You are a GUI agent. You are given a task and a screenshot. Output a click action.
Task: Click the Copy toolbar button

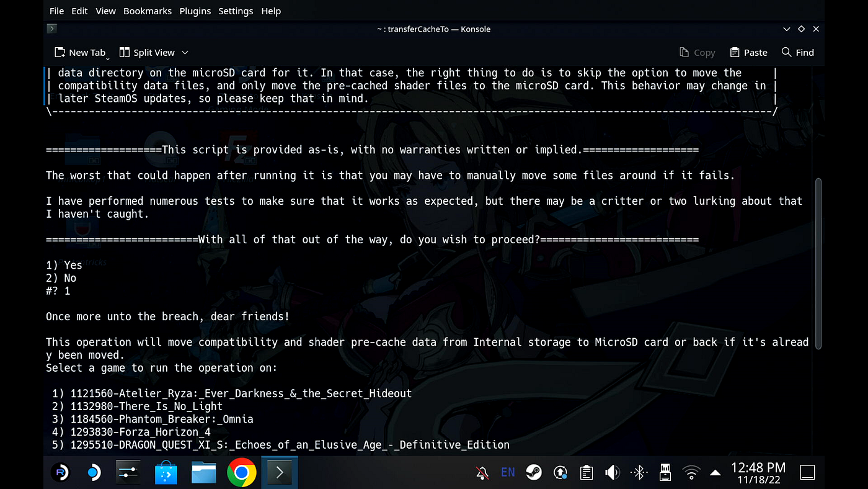(697, 53)
